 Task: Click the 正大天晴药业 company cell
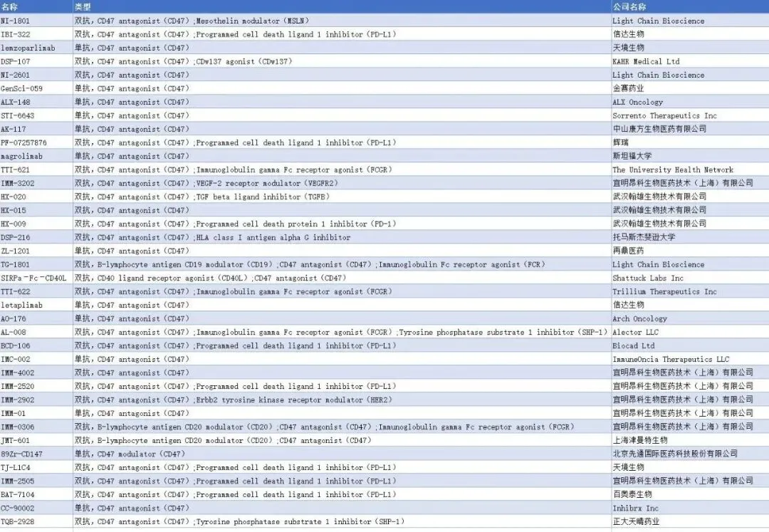coord(690,522)
